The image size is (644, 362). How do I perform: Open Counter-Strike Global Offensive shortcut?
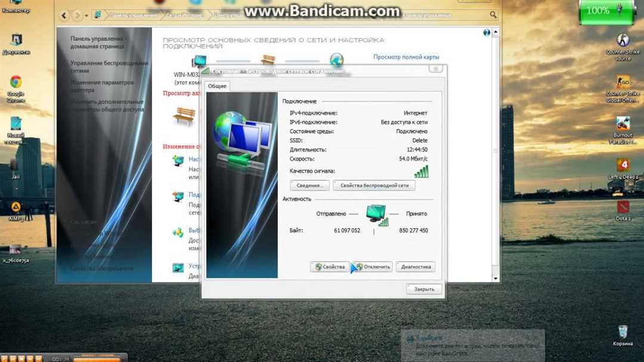(623, 82)
